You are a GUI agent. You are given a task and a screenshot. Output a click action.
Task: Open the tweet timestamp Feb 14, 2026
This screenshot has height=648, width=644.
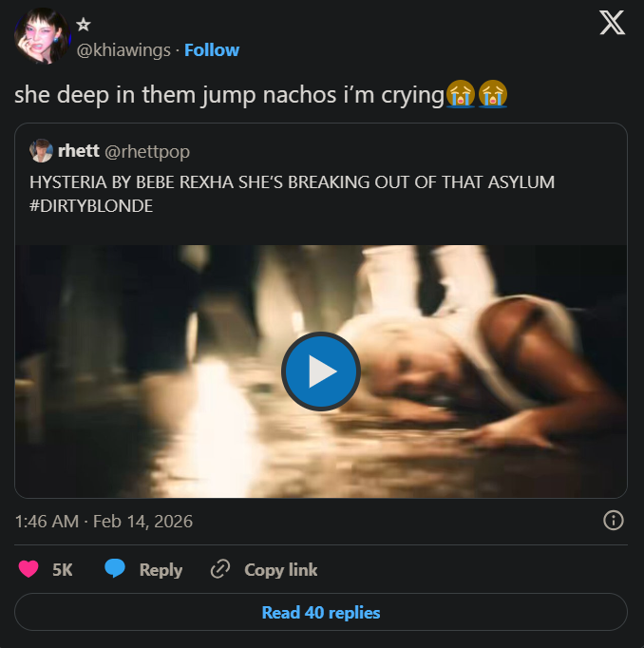click(x=104, y=521)
